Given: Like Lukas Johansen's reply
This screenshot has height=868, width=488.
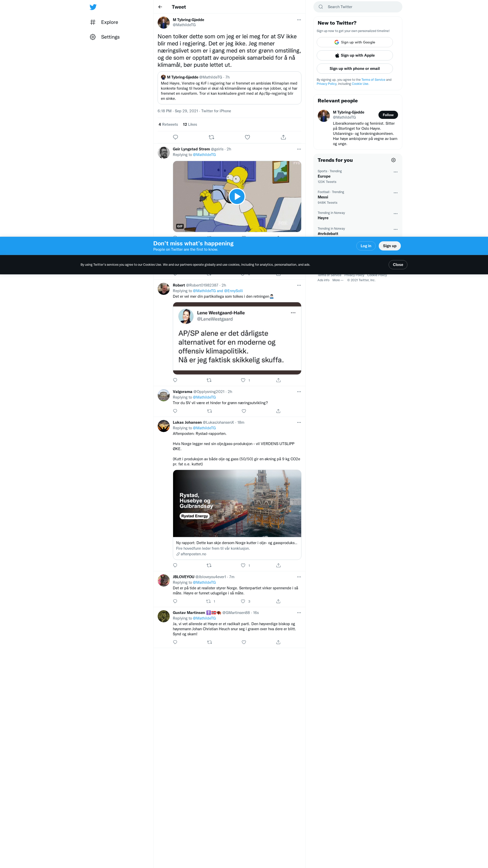Looking at the screenshot, I should (x=243, y=565).
